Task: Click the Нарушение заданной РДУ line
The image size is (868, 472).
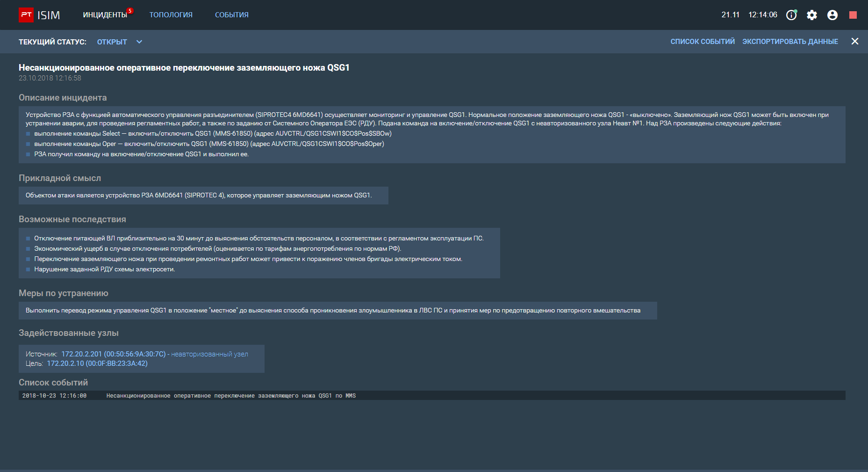Action: (x=105, y=269)
